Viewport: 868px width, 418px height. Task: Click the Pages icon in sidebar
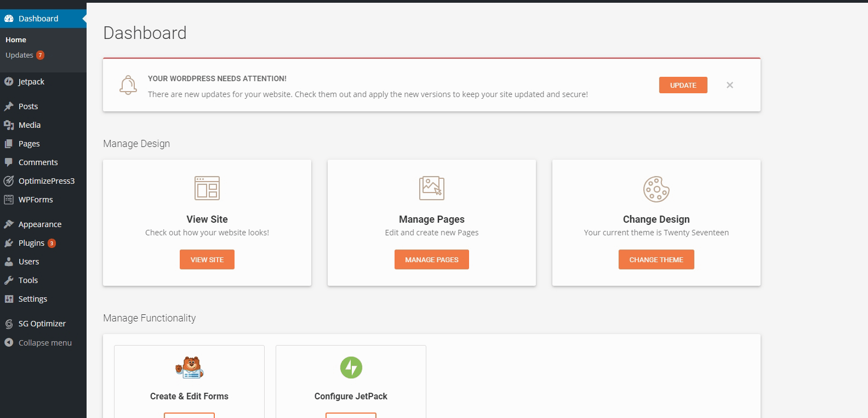coord(9,144)
